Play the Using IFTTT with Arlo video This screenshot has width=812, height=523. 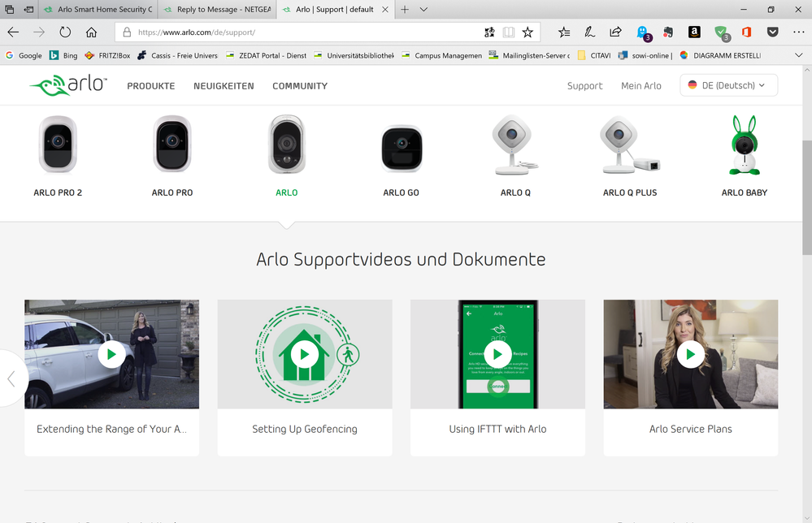click(497, 354)
